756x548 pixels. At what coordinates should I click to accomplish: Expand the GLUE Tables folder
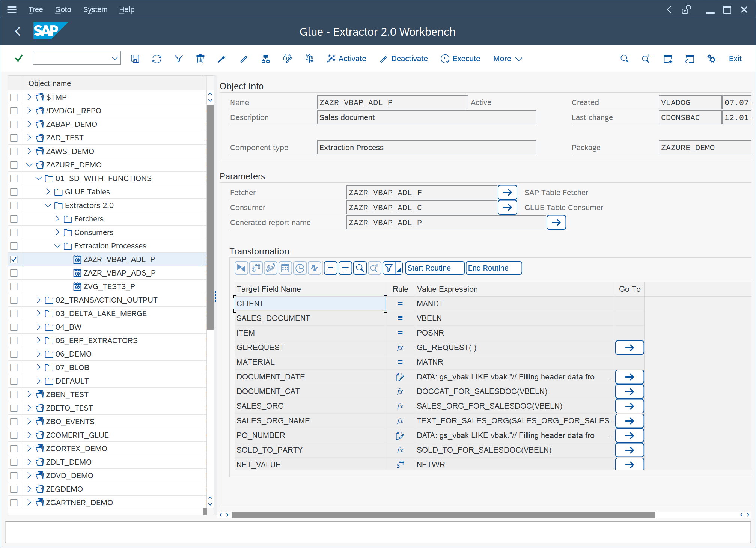click(x=48, y=192)
